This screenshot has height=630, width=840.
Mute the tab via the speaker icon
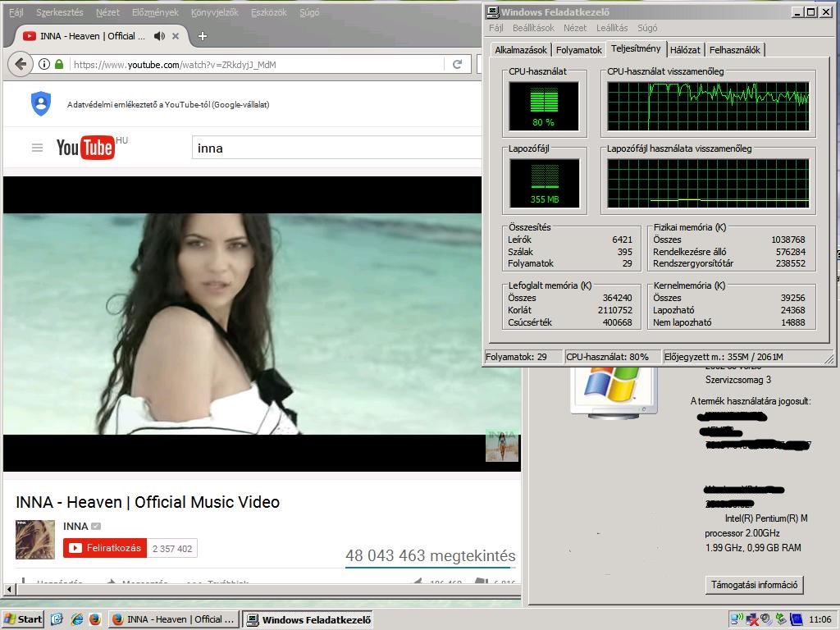coord(159,36)
